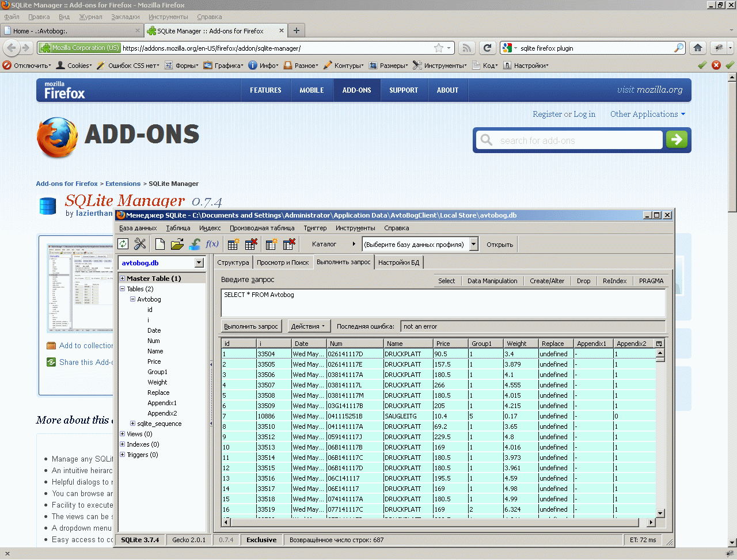This screenshot has width=737, height=560.
Task: Open the Действия actions dropdown
Action: pyautogui.click(x=308, y=326)
